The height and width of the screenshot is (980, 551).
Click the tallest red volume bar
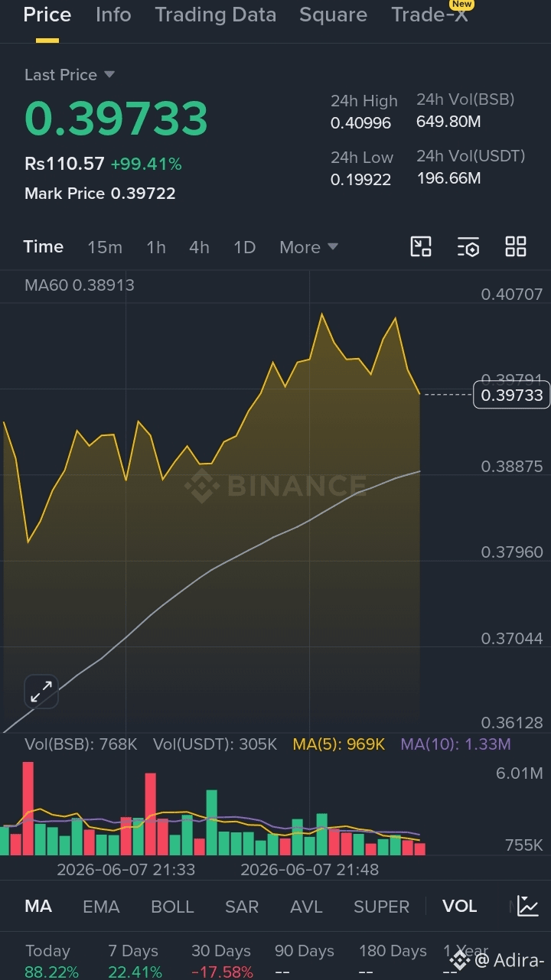pos(28,809)
